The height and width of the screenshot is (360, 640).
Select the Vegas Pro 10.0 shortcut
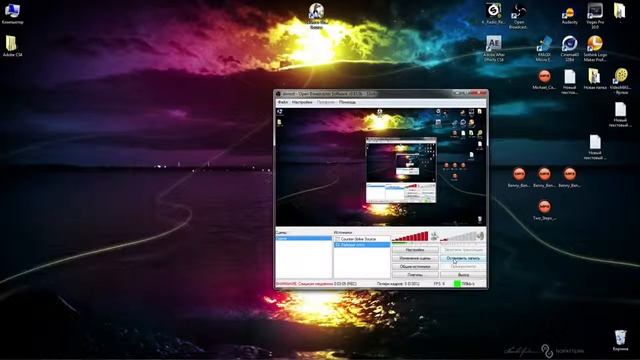(595, 16)
